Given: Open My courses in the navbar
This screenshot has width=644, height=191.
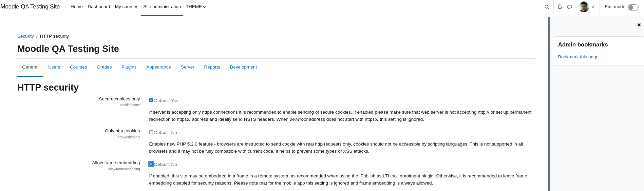Looking at the screenshot, I should [x=127, y=7].
